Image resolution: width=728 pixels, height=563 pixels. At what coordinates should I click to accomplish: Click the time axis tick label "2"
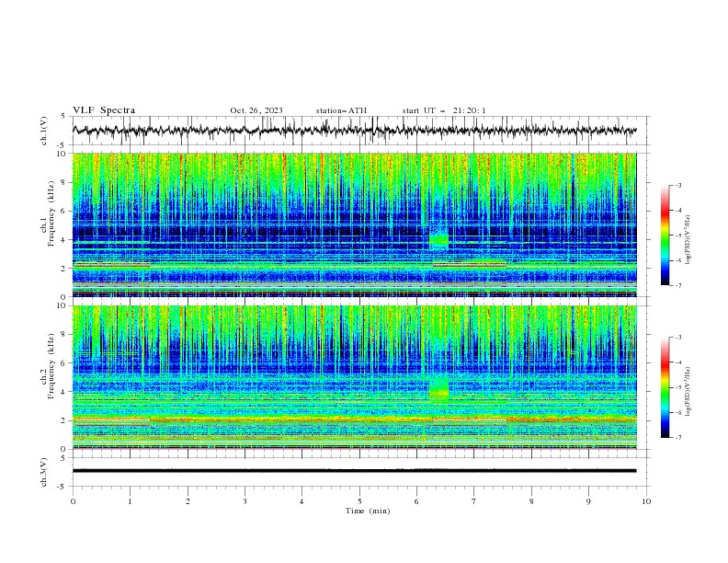[x=188, y=501]
